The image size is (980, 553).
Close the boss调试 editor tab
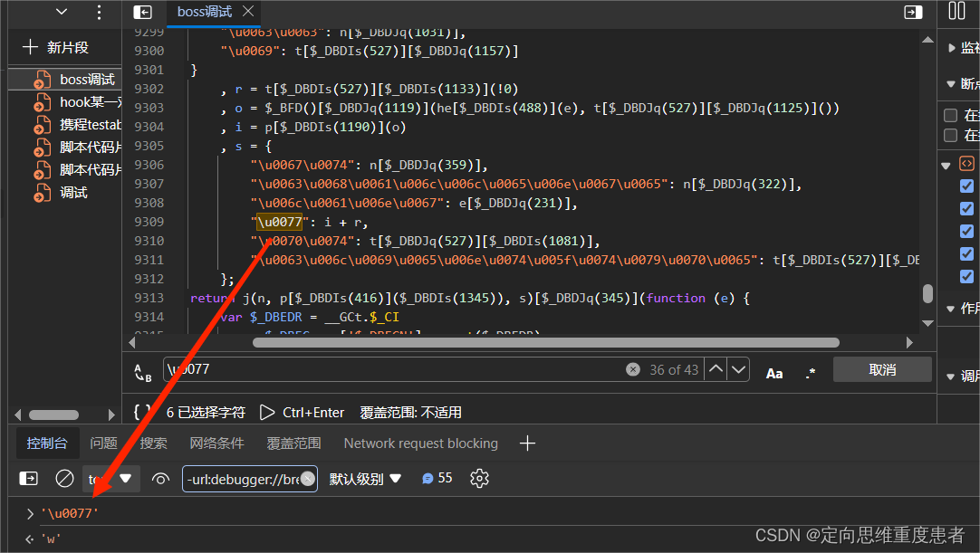click(x=248, y=11)
